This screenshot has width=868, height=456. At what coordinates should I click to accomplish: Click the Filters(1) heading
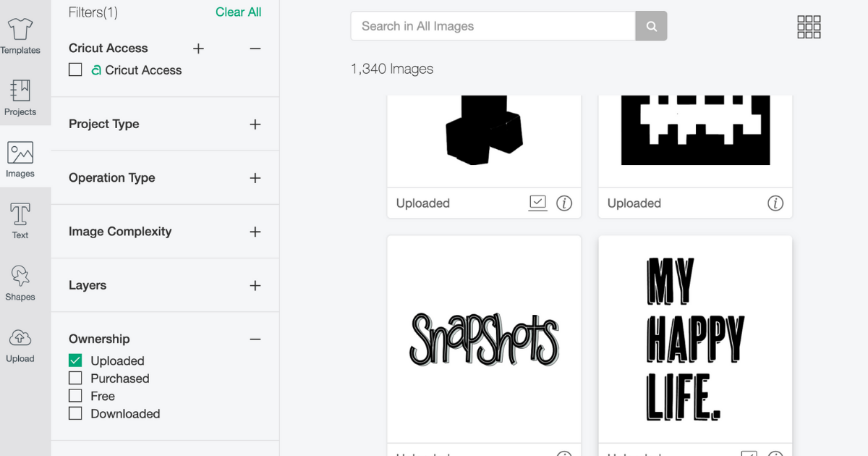click(93, 12)
